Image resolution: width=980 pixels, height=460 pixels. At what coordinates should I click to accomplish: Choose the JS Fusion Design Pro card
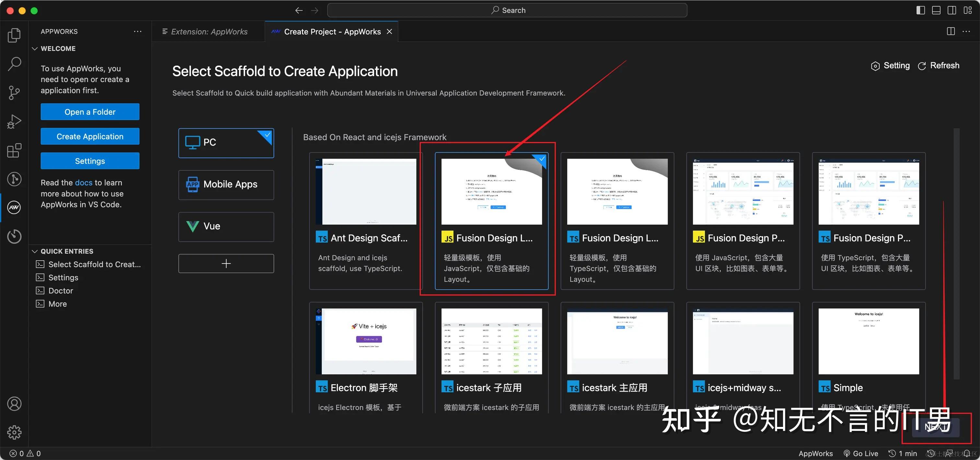click(x=743, y=221)
